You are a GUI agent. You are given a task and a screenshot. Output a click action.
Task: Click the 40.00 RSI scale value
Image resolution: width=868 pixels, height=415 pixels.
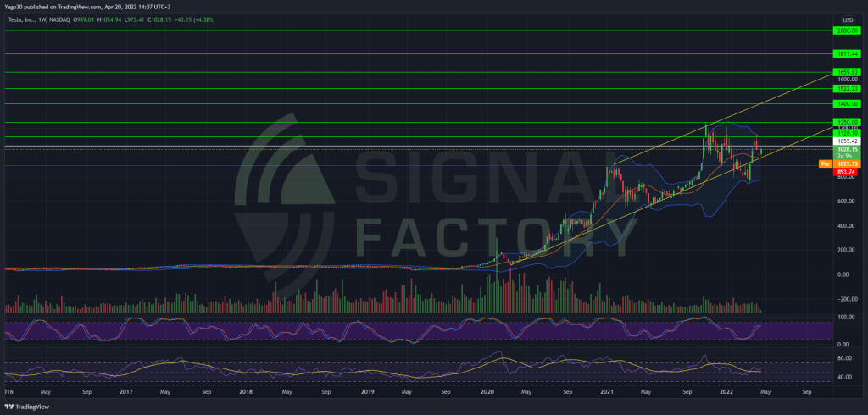point(847,378)
